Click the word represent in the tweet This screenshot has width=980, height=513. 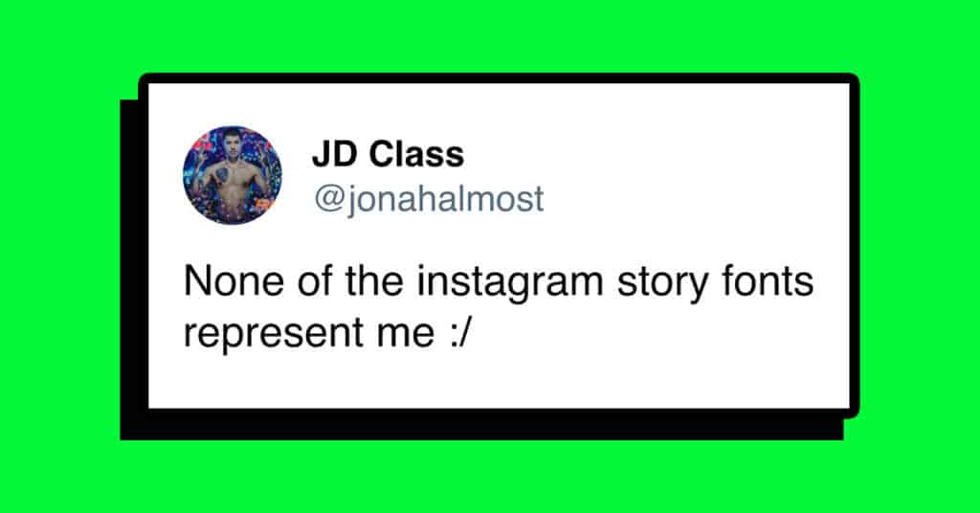[x=273, y=333]
